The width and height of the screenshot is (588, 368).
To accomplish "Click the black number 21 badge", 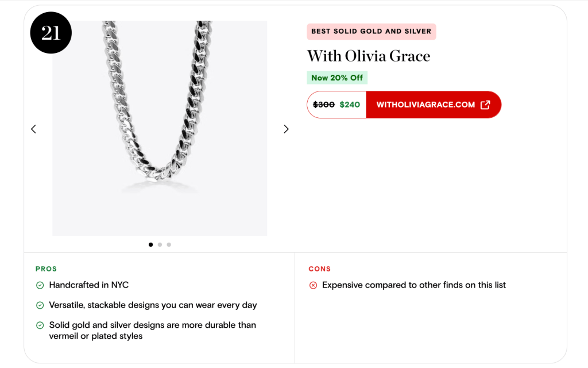I will pos(51,33).
